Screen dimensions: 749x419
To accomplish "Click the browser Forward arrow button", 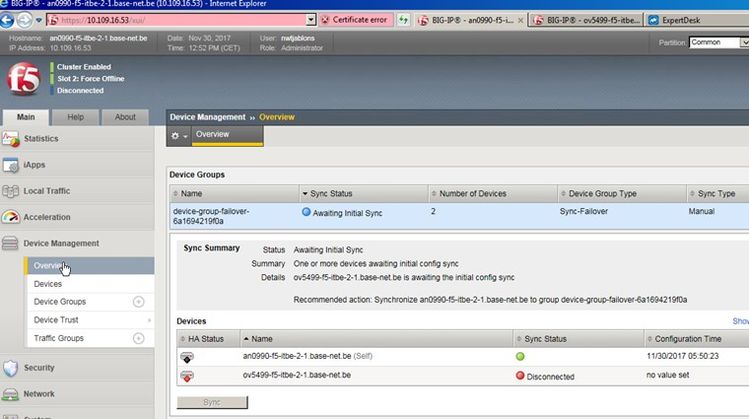I will tap(24, 20).
